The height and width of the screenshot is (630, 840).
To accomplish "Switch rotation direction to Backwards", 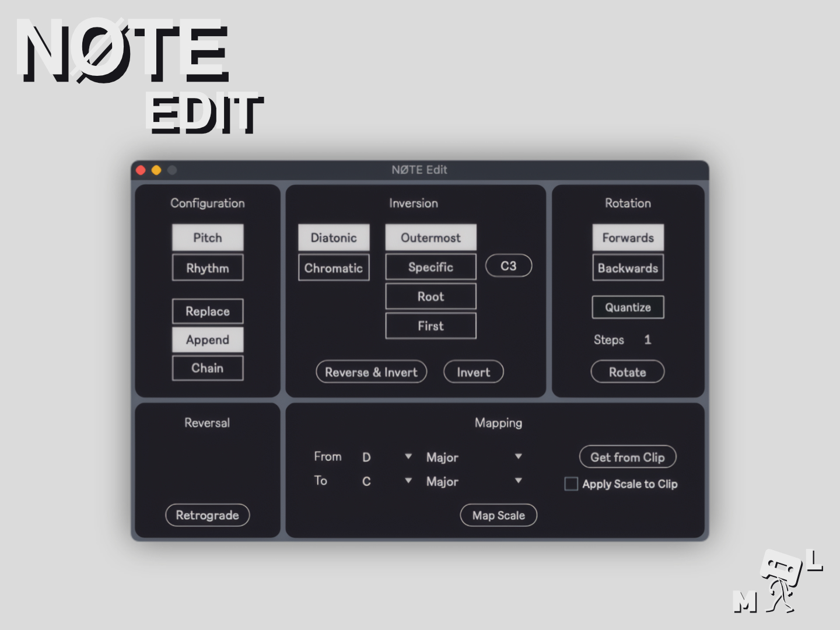I will [628, 268].
